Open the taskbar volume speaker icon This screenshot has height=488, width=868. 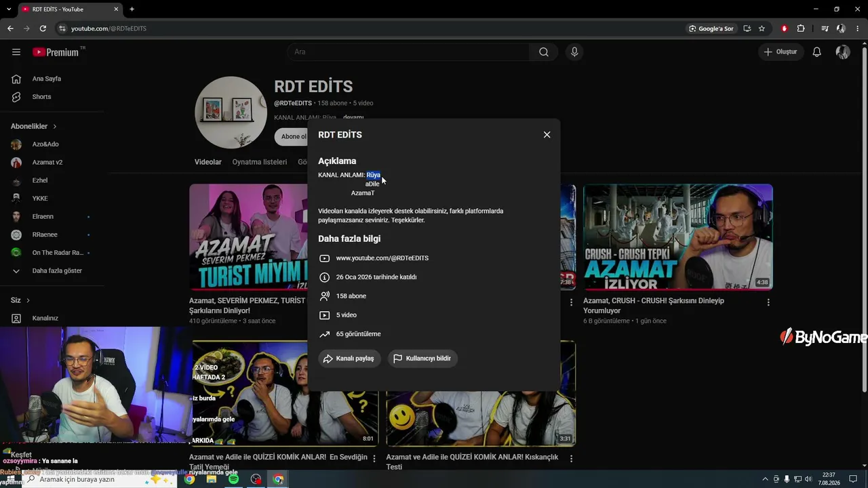tap(809, 479)
